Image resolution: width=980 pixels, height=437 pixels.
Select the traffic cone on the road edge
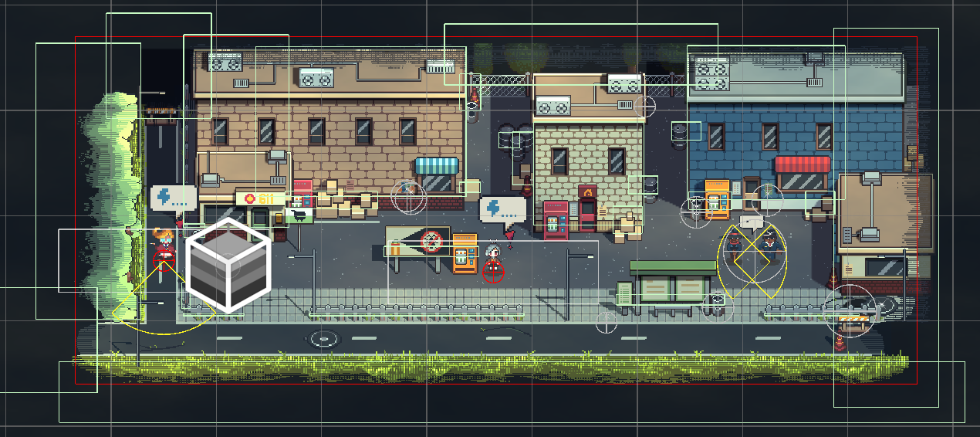840,342
